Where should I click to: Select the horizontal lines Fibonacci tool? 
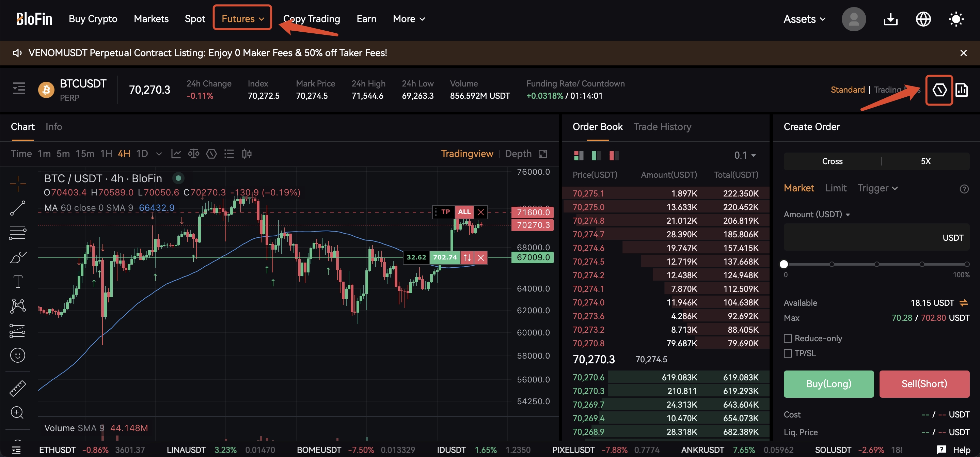tap(18, 233)
